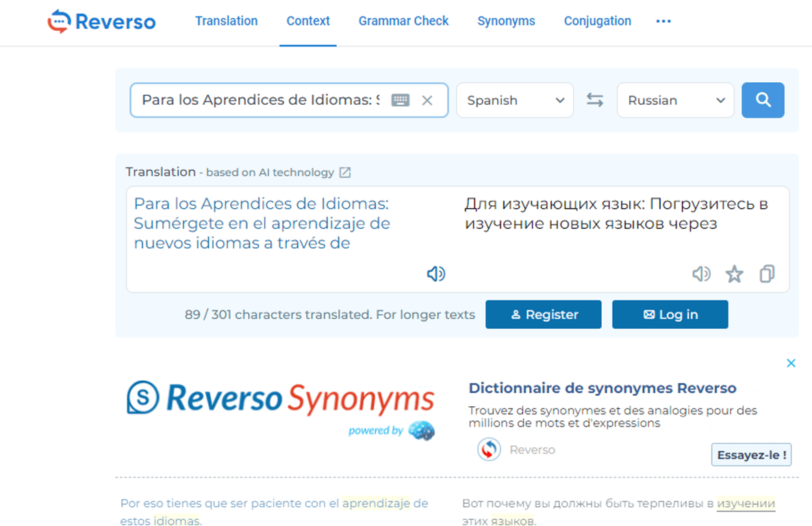Switch to Conjugation tab
Screen dimensions: 812x526
pos(598,21)
